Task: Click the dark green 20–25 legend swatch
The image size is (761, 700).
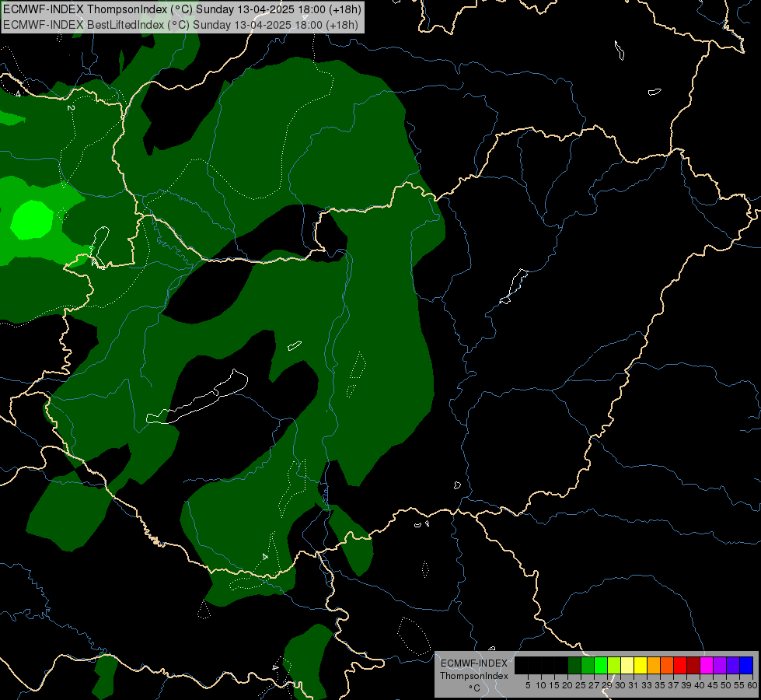Action: coord(574,665)
